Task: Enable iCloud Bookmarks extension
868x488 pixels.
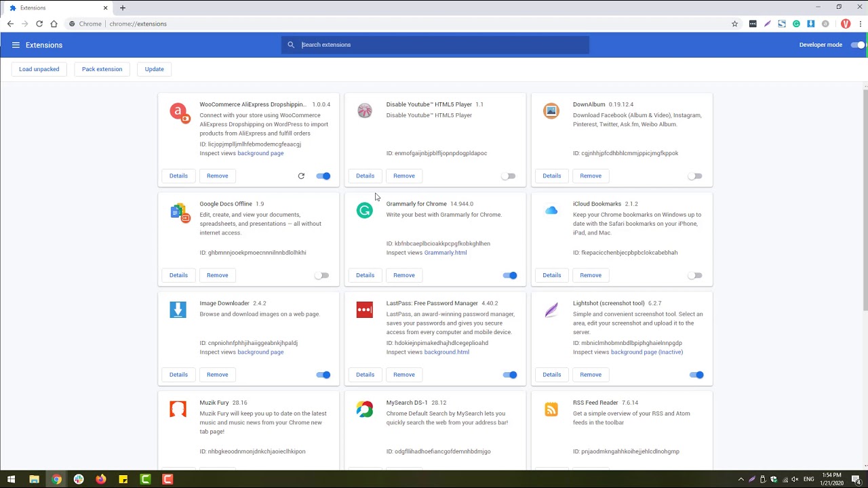Action: [695, 275]
